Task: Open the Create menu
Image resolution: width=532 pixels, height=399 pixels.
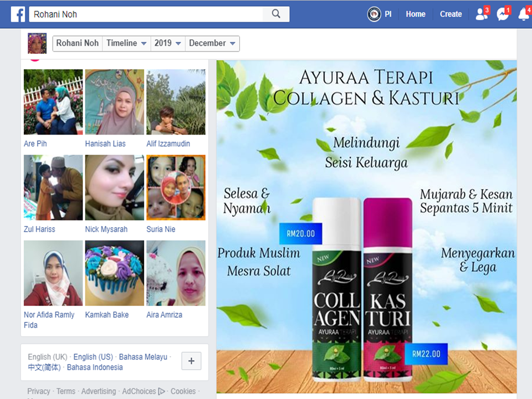Action: (x=451, y=14)
